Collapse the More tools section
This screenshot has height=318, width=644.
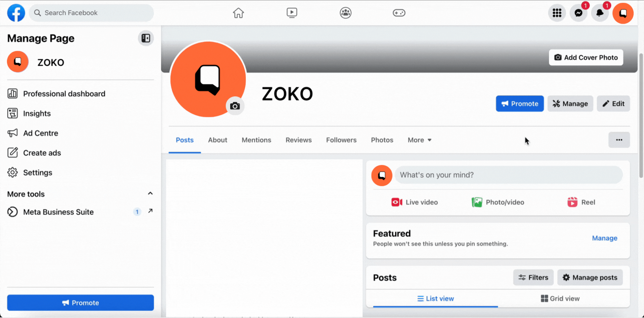coord(150,193)
